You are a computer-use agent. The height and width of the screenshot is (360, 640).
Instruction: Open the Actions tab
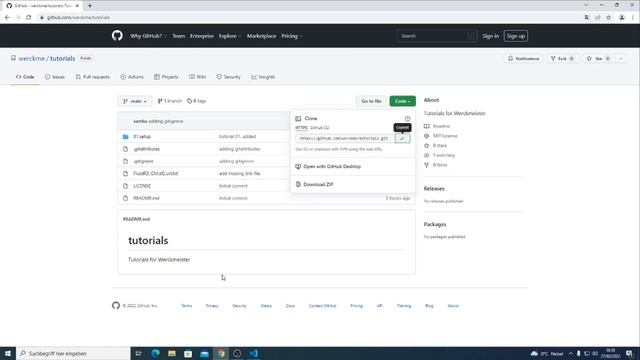(132, 77)
